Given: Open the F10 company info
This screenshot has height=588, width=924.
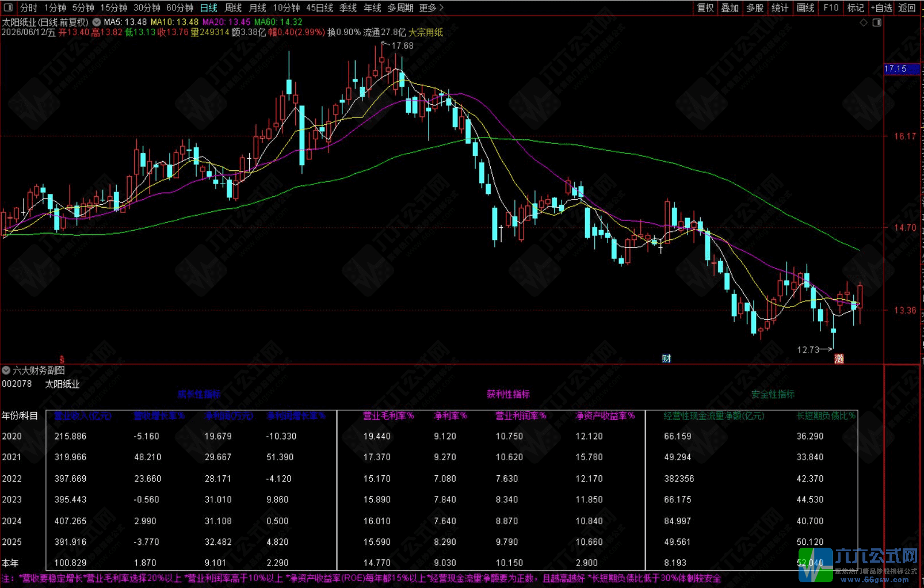Looking at the screenshot, I should [x=831, y=7].
